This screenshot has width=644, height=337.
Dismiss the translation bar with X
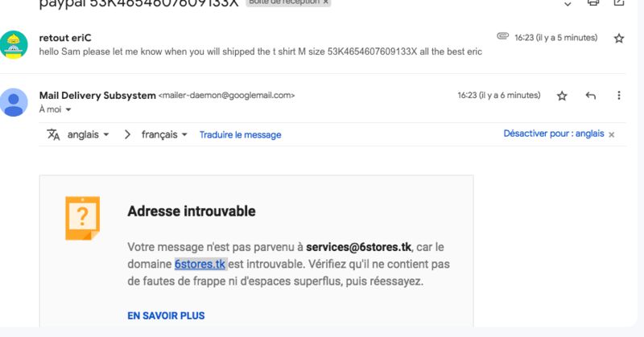click(612, 134)
